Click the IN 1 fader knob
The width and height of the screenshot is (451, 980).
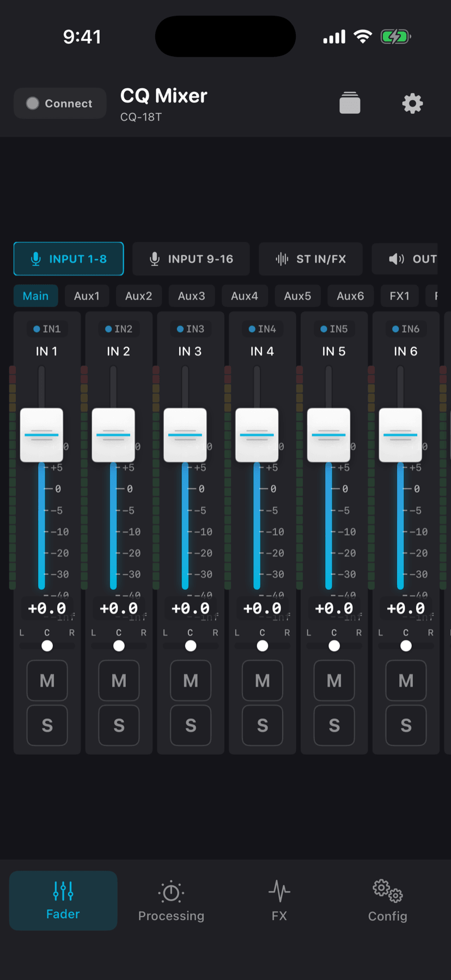pyautogui.click(x=41, y=435)
